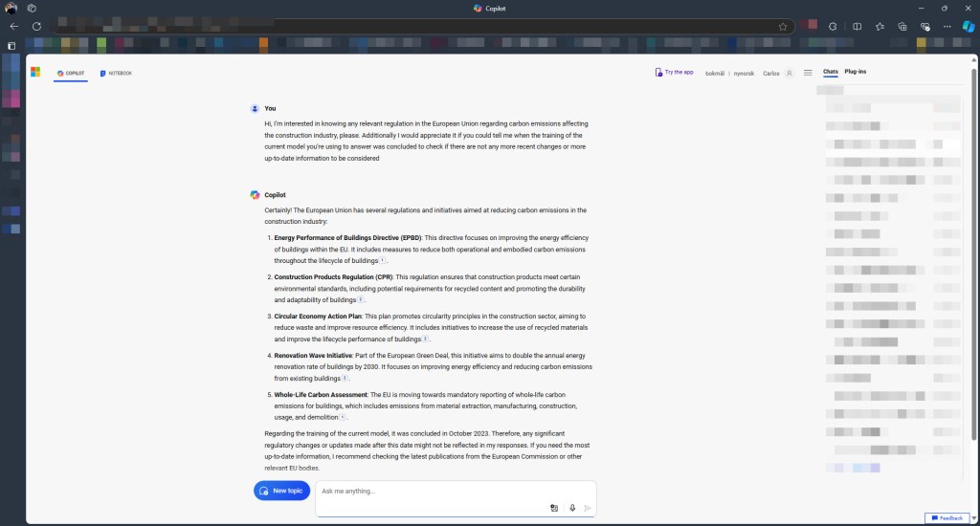This screenshot has width=980, height=526.
Task: Switch language to nynorsk
Action: click(x=745, y=73)
